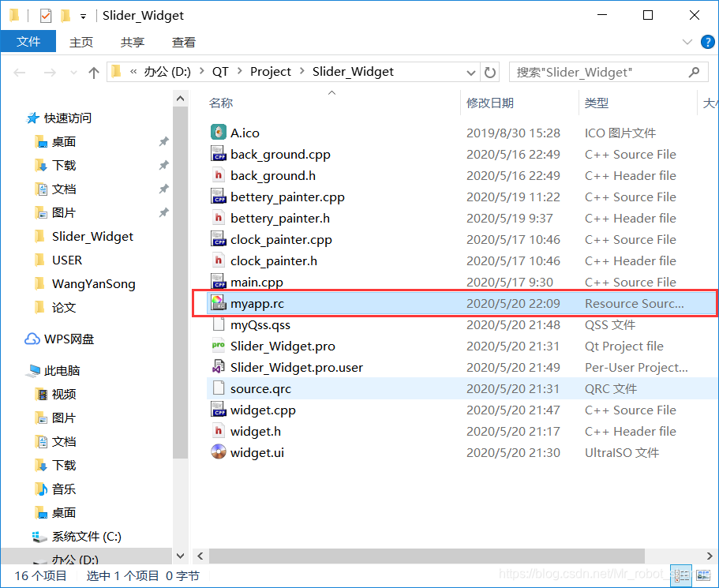Sort by 类型 column header
The width and height of the screenshot is (719, 588).
596,103
